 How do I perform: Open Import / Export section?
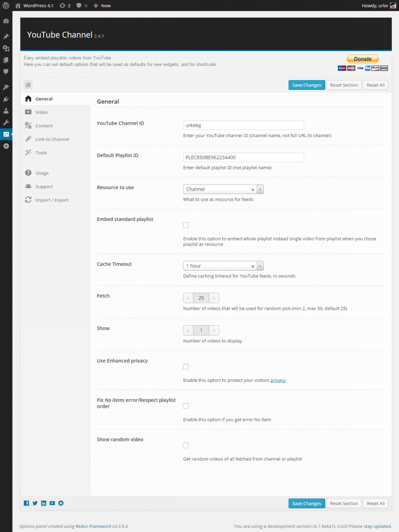click(x=55, y=200)
